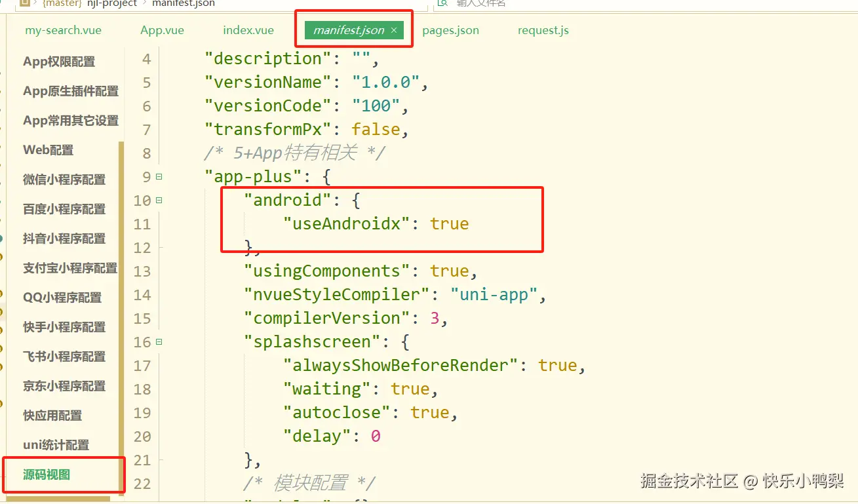Open the pages.json tab
This screenshot has width=858, height=504.
tap(450, 30)
